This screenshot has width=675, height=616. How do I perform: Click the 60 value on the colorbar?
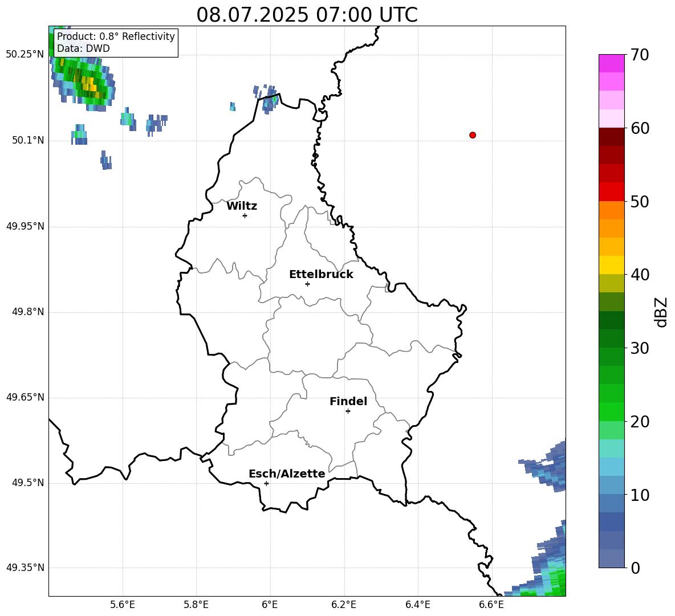[x=640, y=128]
